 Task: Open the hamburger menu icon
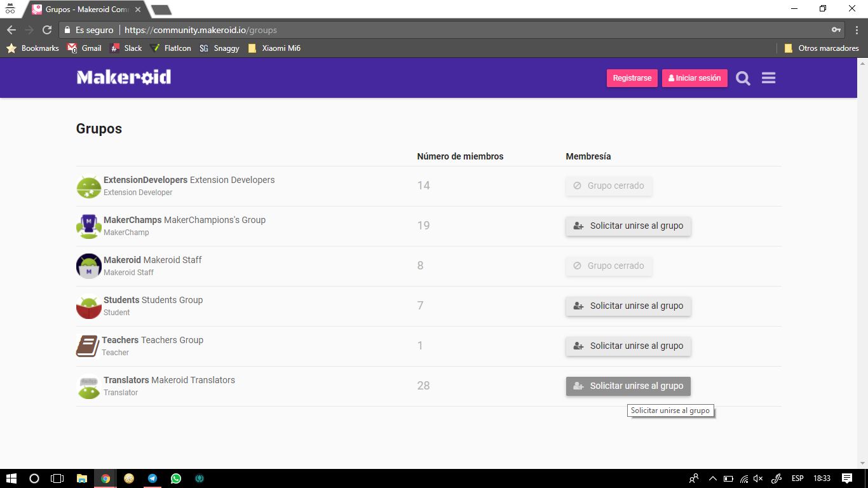(768, 78)
